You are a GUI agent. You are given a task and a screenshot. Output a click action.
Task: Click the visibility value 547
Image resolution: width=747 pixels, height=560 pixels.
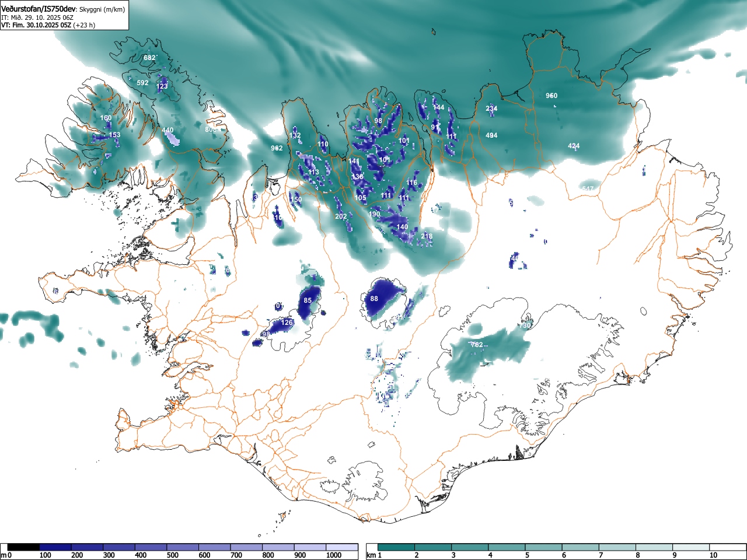click(588, 189)
